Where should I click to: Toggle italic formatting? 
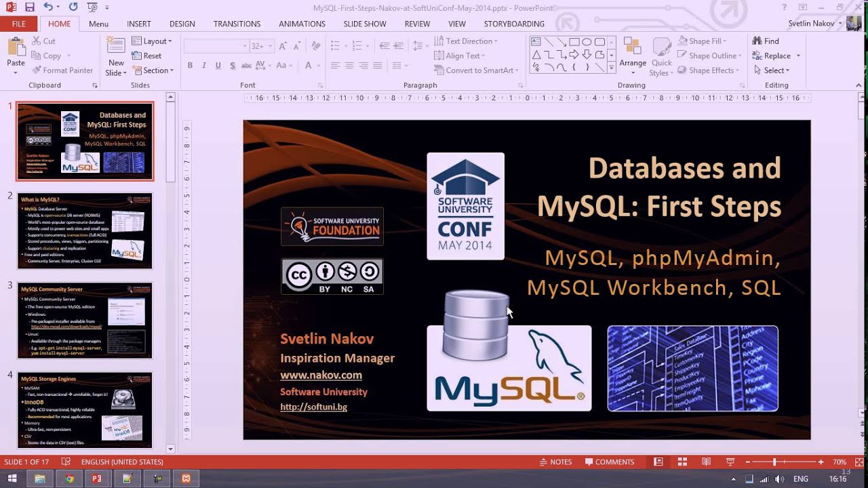coord(204,66)
